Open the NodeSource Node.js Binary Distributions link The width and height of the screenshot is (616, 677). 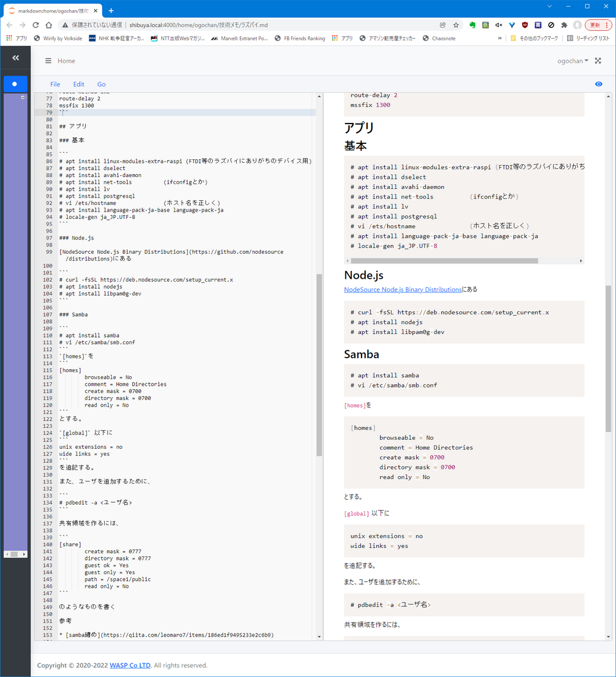click(403, 289)
